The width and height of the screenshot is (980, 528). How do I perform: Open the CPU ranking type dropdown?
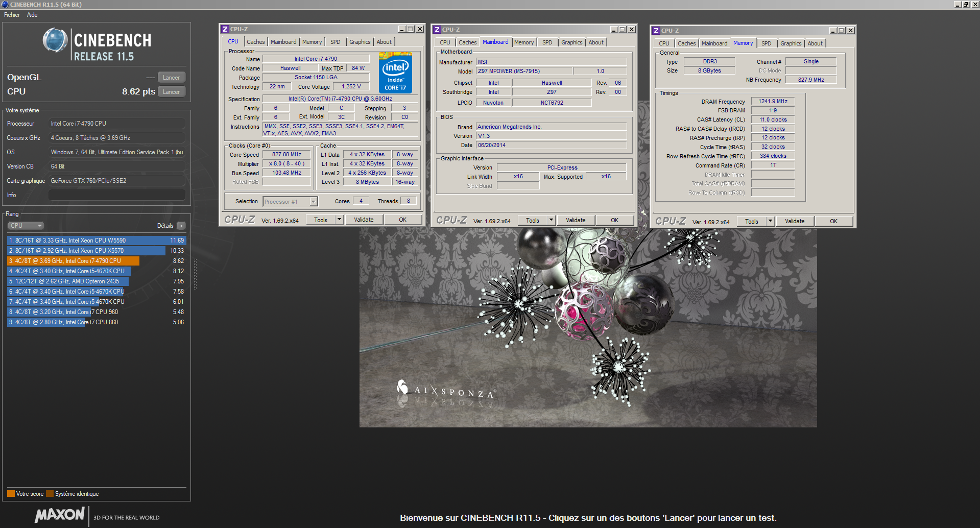[26, 226]
